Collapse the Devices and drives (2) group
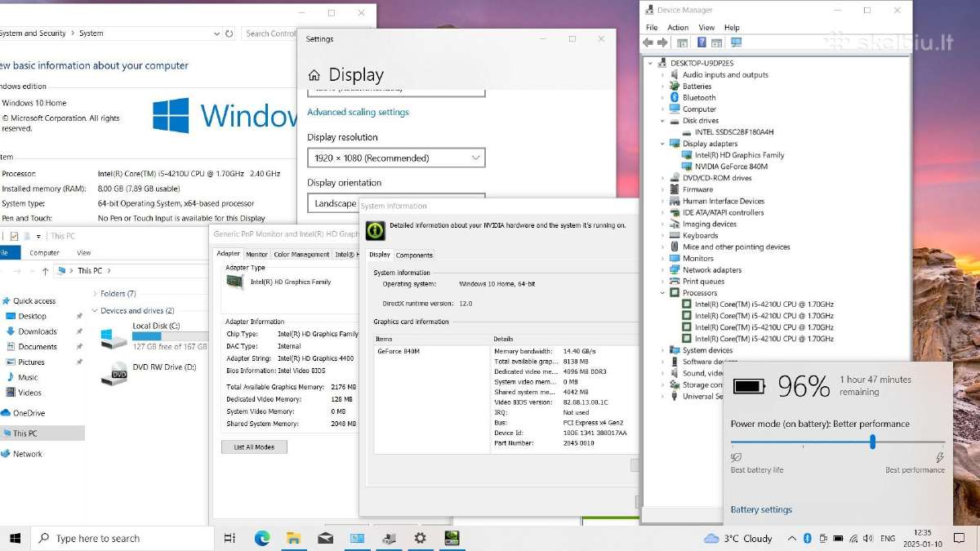Screen dimensions: 980x551 pos(95,311)
